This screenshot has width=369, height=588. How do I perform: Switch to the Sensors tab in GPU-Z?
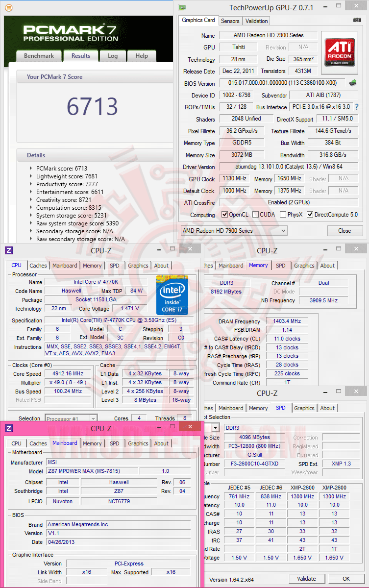click(230, 21)
